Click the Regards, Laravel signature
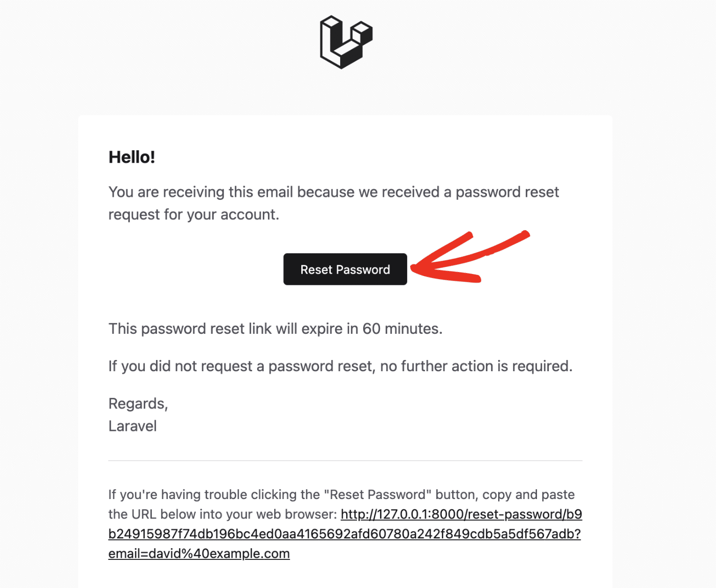 [138, 414]
